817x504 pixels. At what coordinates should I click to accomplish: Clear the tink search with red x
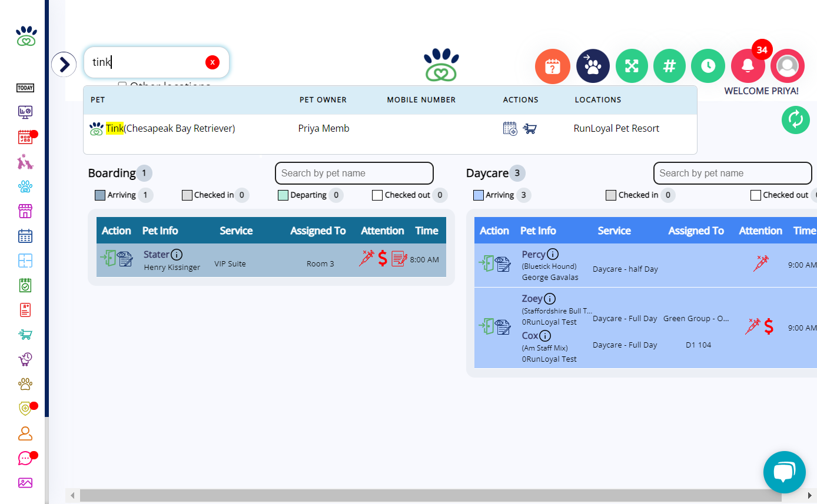pos(212,62)
